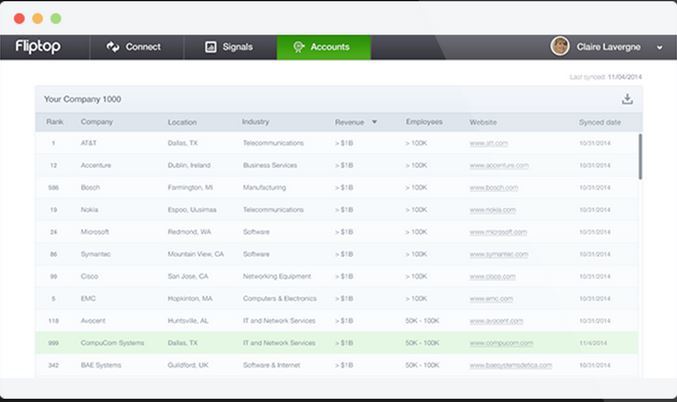Click the Industry column header
Image resolution: width=677 pixels, height=402 pixels.
coord(256,122)
